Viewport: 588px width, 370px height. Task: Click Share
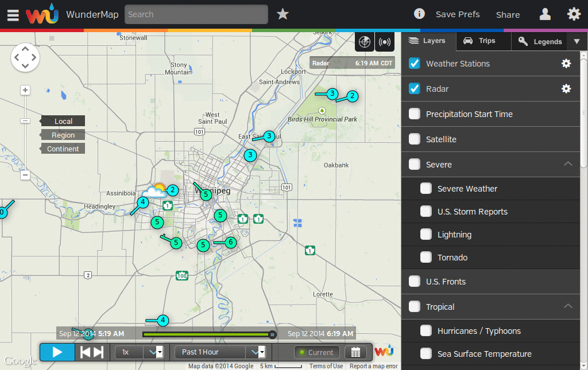click(x=508, y=14)
